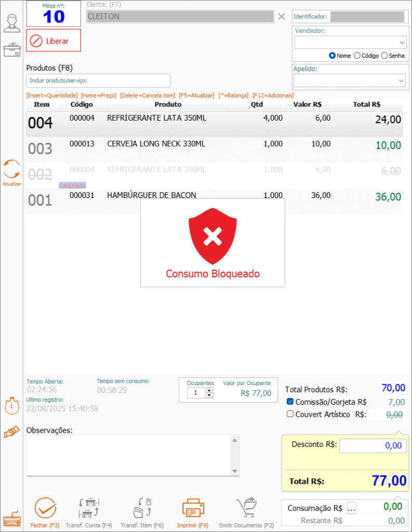Click the Fechar (F3) checkmark icon

pyautogui.click(x=45, y=509)
